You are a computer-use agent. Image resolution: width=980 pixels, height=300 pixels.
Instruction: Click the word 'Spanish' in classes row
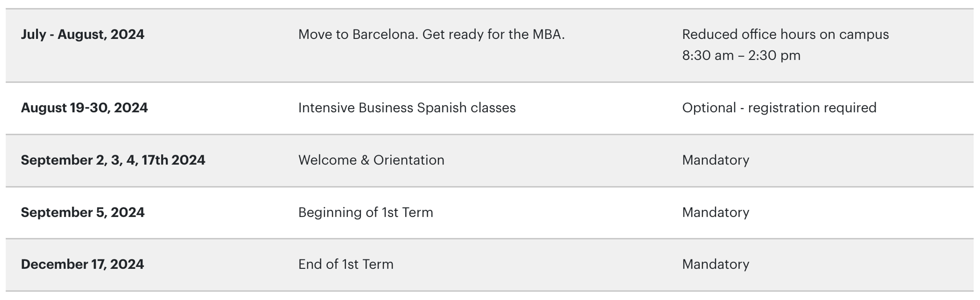442,108
